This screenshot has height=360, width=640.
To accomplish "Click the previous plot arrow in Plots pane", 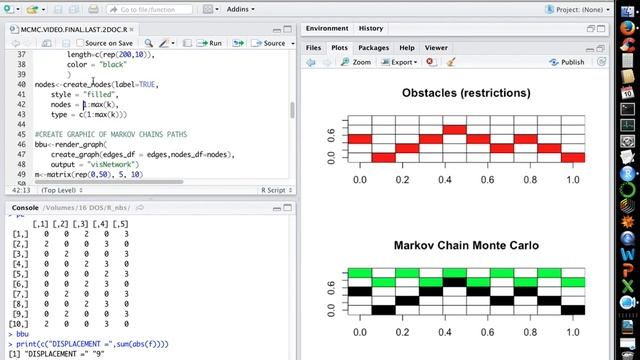I will pos(311,62).
